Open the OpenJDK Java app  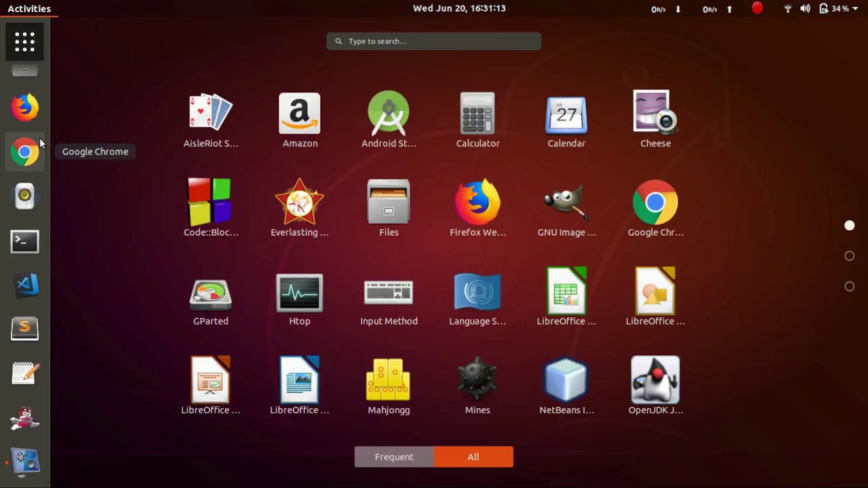(655, 386)
